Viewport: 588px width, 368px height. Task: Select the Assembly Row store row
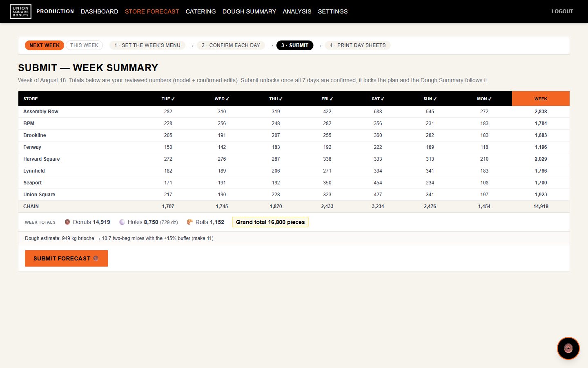294,112
